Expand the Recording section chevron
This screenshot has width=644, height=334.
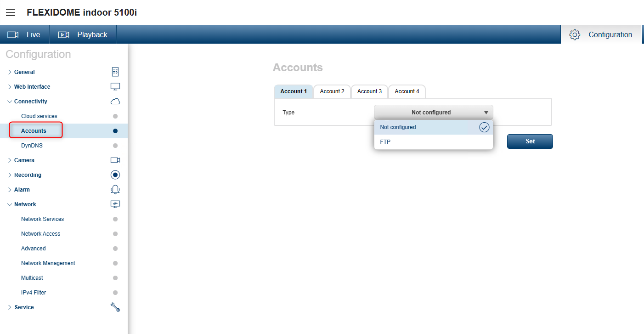coord(10,175)
